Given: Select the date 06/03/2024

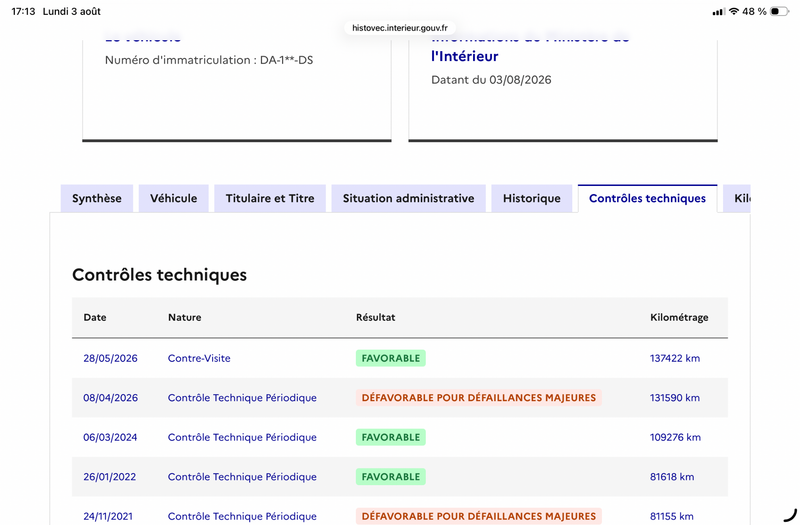Looking at the screenshot, I should click(x=110, y=437).
